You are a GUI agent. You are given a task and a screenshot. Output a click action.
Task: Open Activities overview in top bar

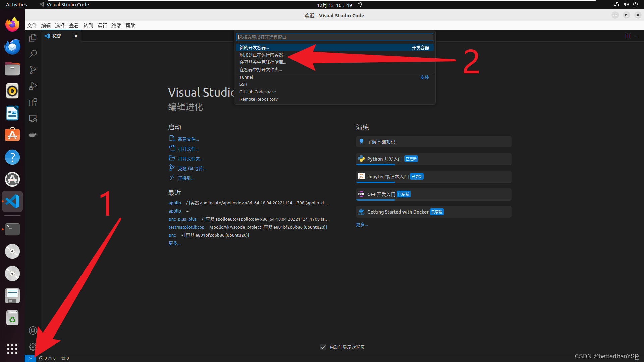(16, 5)
